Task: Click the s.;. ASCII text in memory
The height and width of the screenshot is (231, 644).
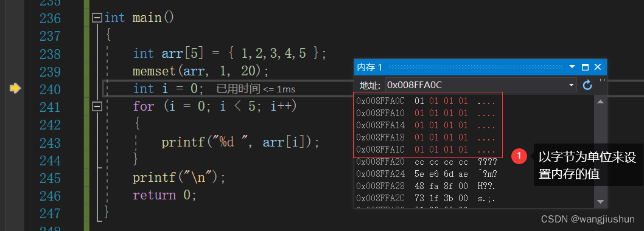Action: (x=487, y=198)
